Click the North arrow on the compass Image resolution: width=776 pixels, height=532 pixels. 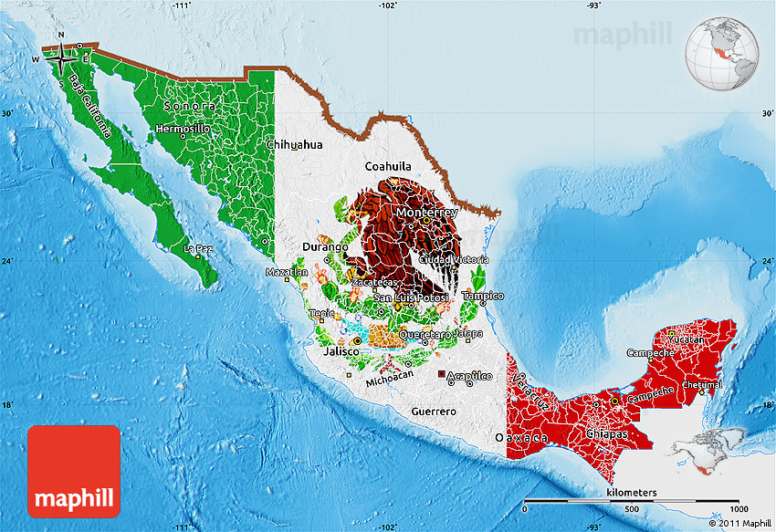(61, 37)
